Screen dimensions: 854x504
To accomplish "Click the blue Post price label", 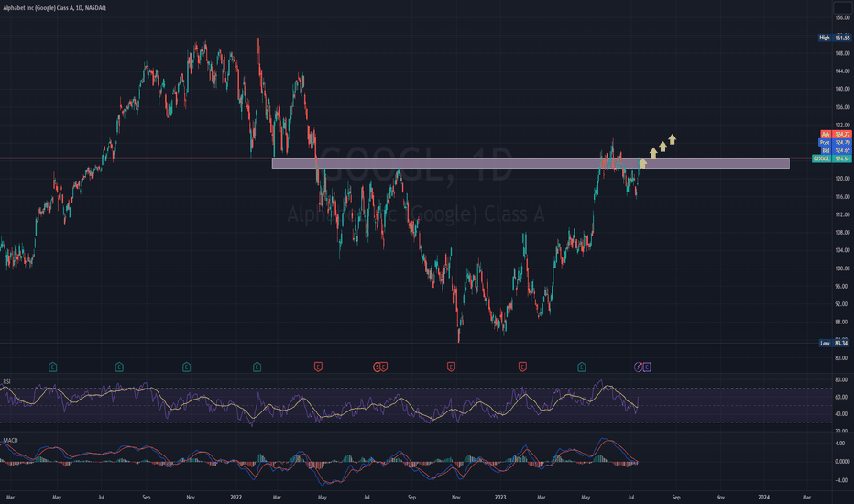I will tap(835, 142).
